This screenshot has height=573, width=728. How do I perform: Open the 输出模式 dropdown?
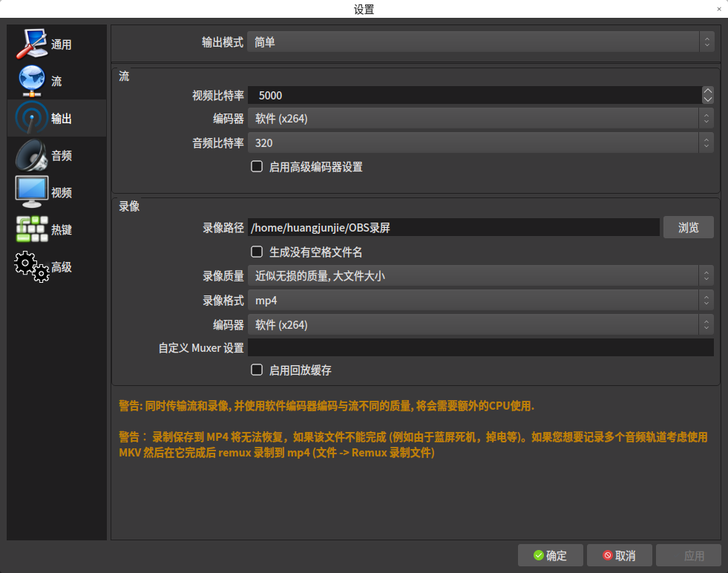click(481, 42)
